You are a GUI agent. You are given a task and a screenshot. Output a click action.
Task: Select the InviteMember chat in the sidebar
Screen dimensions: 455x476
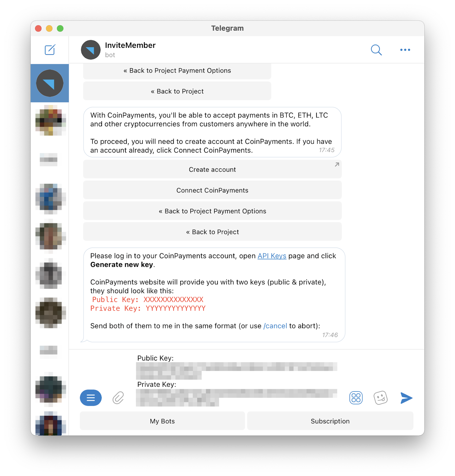pos(50,83)
